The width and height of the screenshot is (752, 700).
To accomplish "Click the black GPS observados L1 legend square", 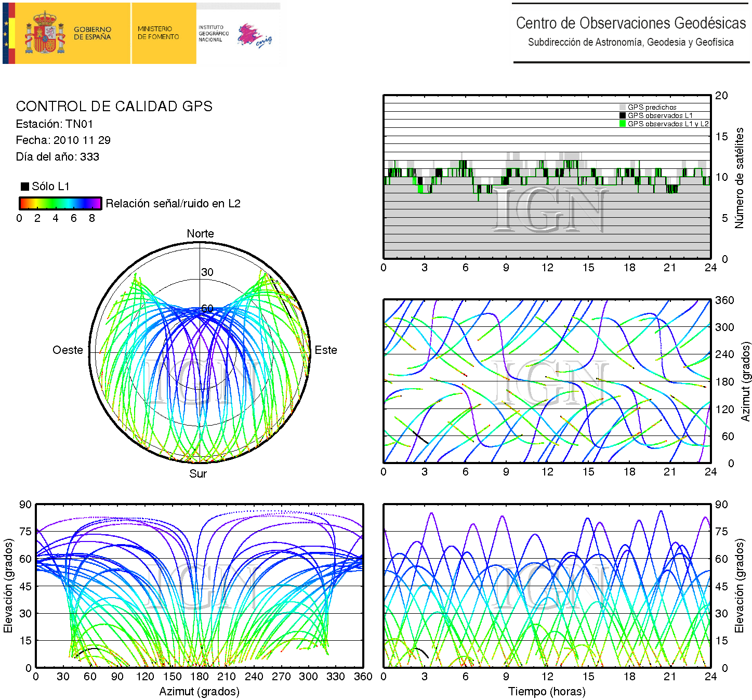I will pos(622,115).
